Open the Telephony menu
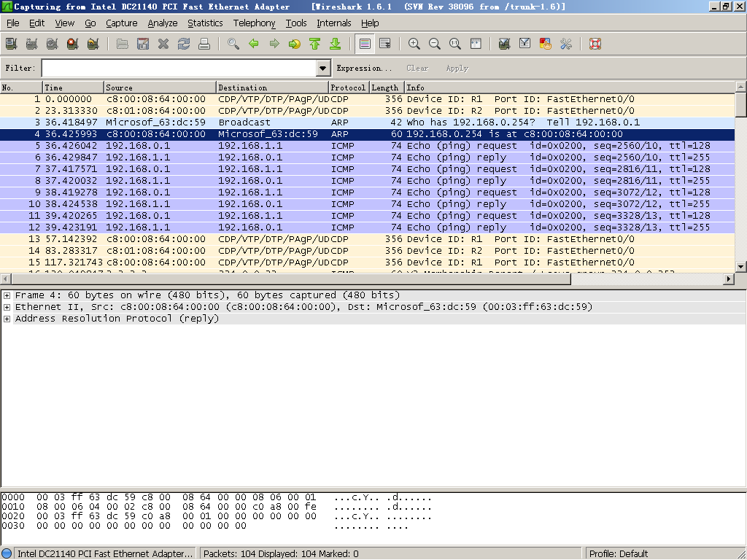This screenshot has width=747, height=560. (x=255, y=23)
